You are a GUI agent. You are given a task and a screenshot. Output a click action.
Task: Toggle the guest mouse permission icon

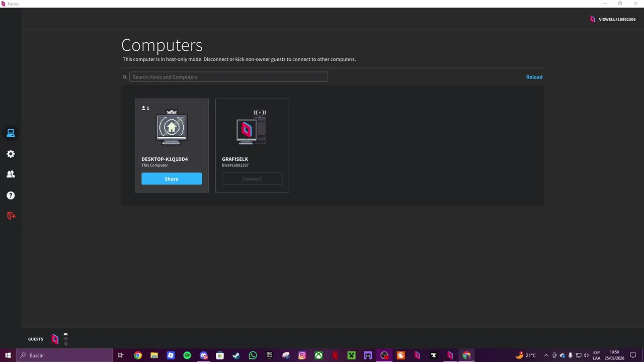pos(65,343)
